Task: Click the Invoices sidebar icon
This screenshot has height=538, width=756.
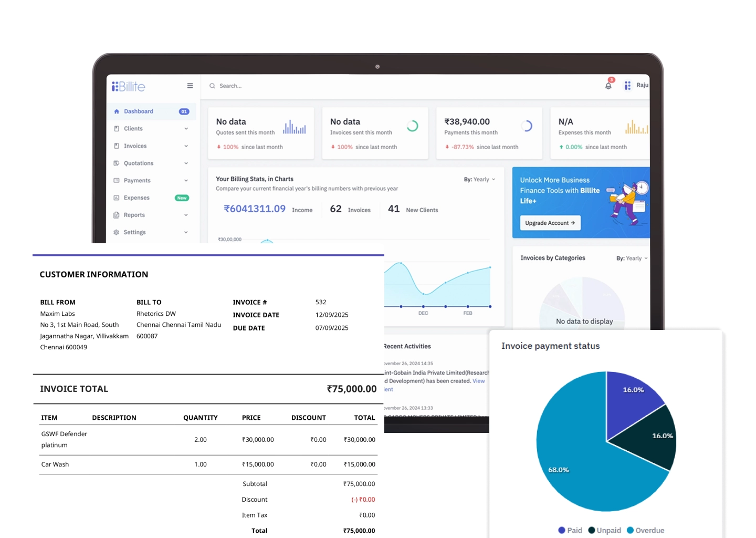Action: [x=117, y=146]
